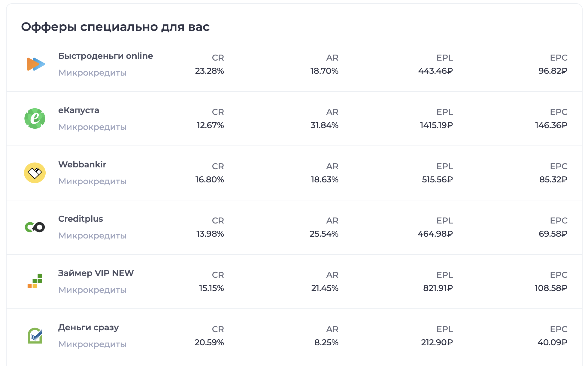Click the Займер VIP NEW squares logo
Screen dimensions: 588x366
(x=35, y=281)
